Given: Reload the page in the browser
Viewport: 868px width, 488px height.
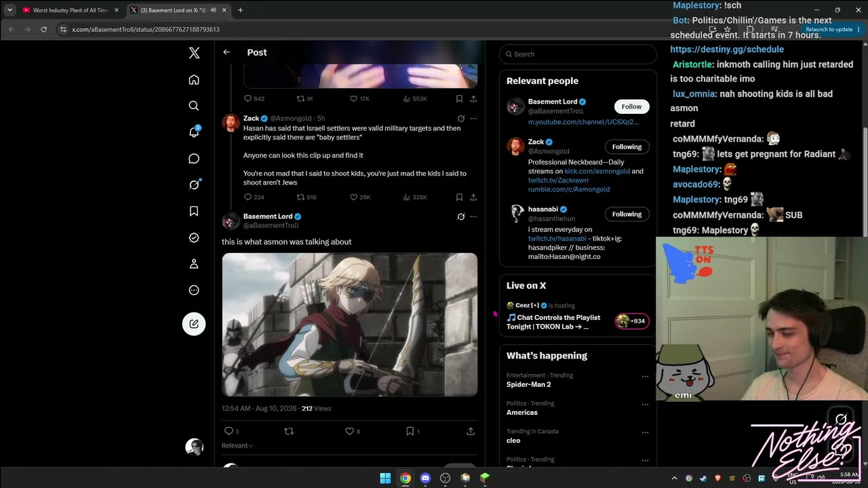Looking at the screenshot, I should [x=44, y=29].
